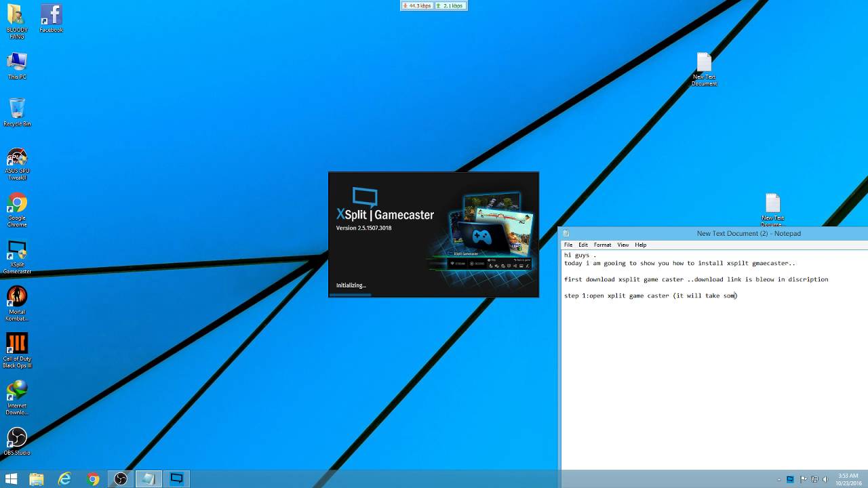This screenshot has height=488, width=868.
Task: Open Action Center flag in system tray
Action: tap(803, 479)
